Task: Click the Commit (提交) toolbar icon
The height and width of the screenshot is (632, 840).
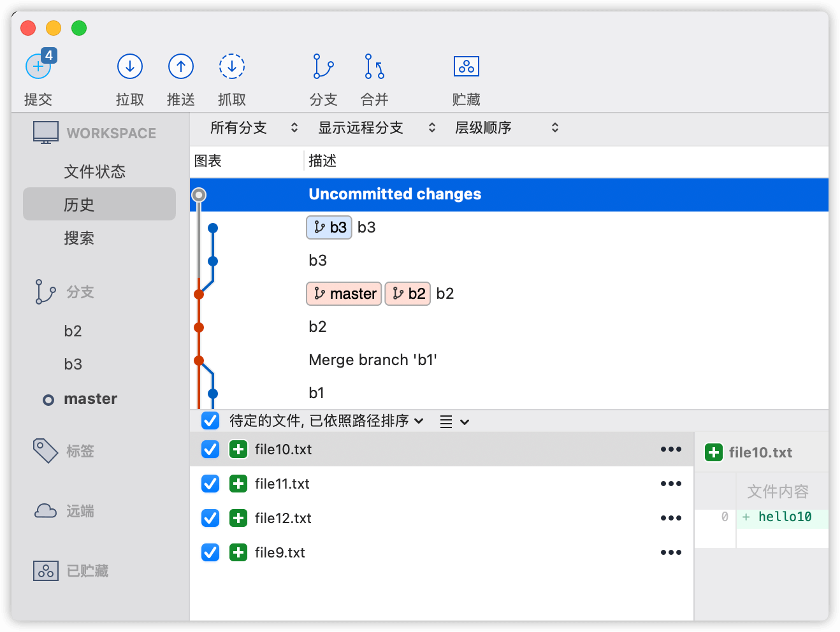Action: click(38, 66)
